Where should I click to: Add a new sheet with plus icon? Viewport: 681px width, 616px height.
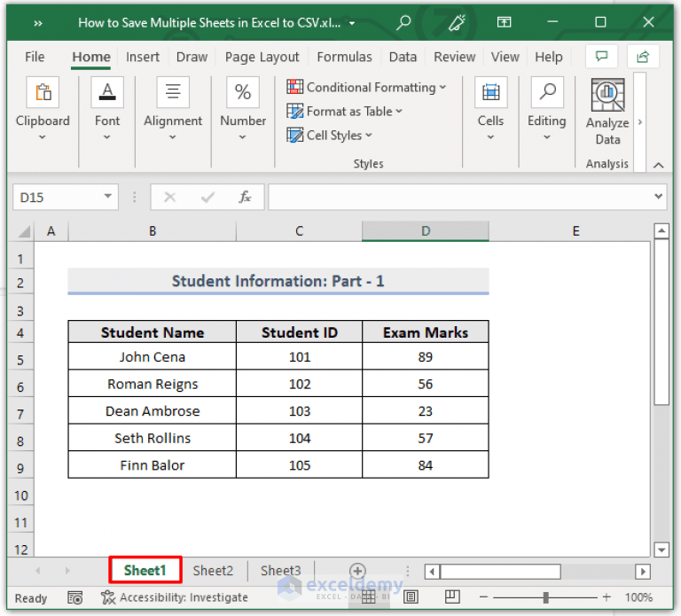(357, 571)
